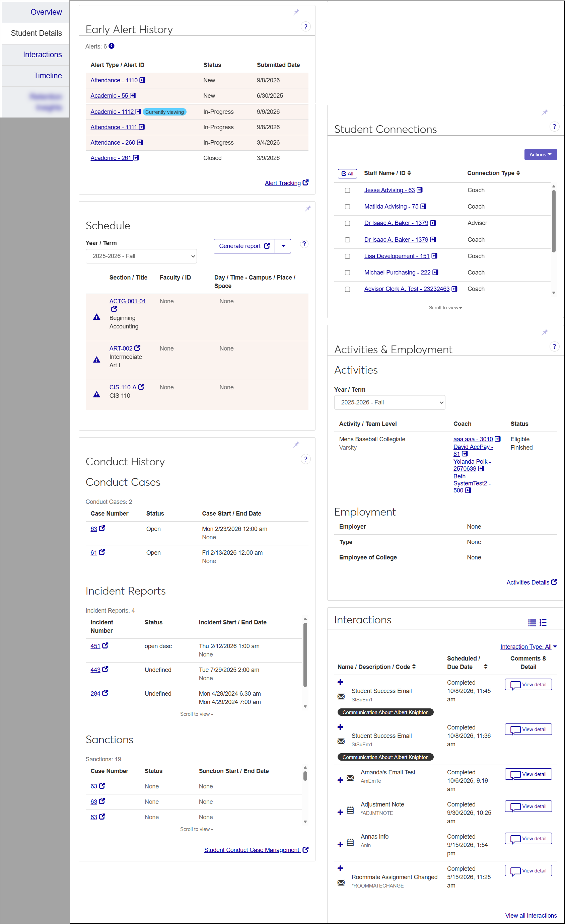Viewport: 565px width, 924px height.
Task: Click View all interactions link
Action: tap(531, 915)
